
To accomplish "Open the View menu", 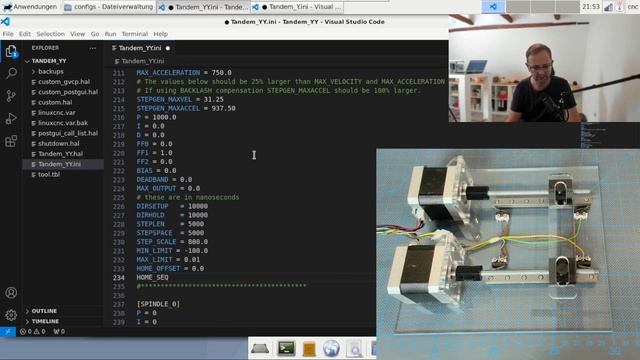I will (77, 34).
